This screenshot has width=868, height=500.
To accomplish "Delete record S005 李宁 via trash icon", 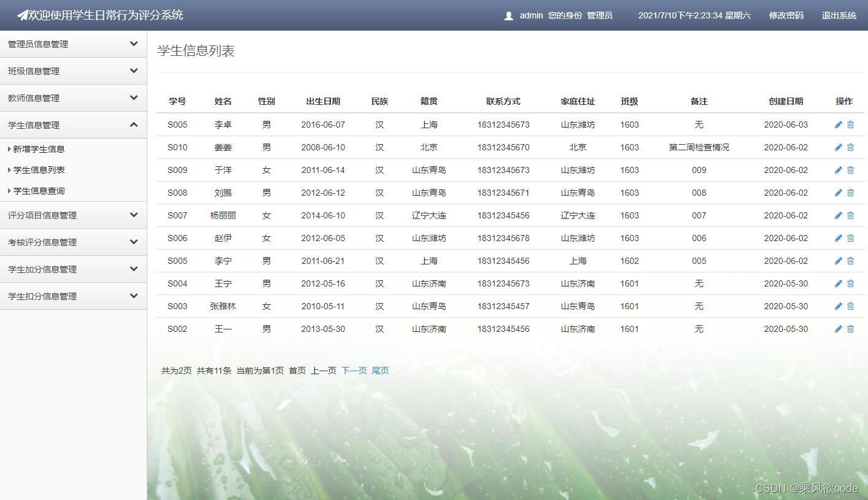I will click(850, 261).
